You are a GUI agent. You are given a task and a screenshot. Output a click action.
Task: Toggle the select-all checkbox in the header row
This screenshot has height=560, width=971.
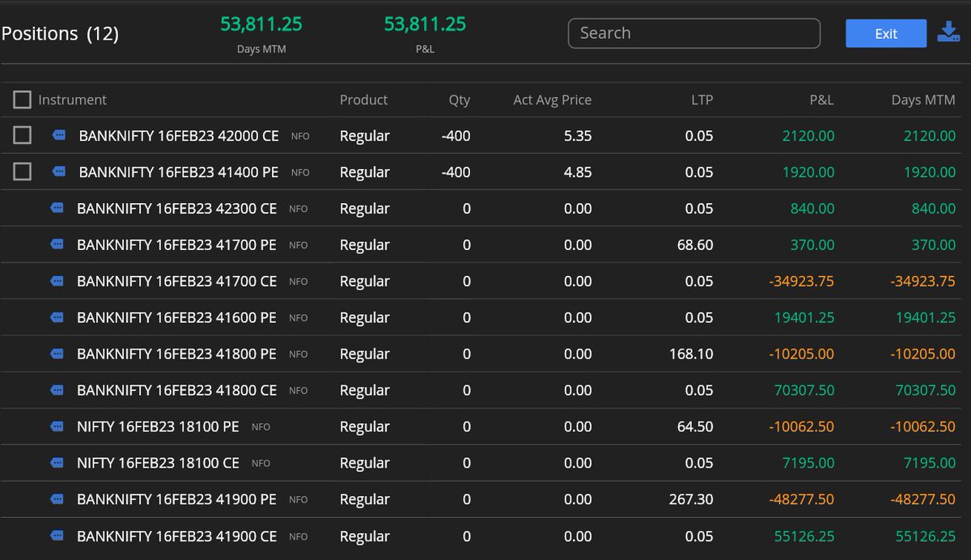[22, 99]
